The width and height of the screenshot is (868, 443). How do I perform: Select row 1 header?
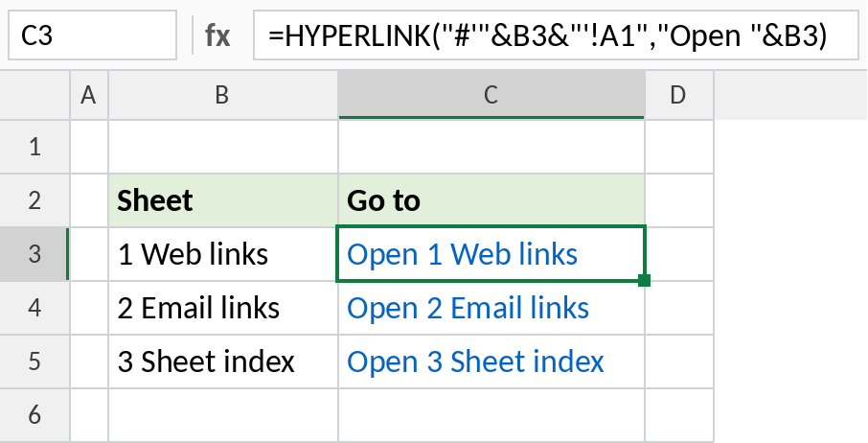[x=34, y=147]
